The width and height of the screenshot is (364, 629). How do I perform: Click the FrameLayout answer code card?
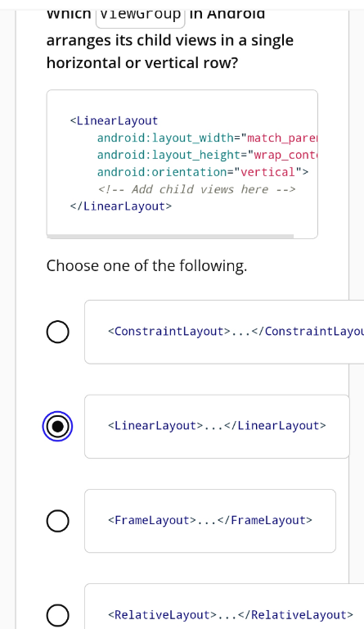coord(210,521)
